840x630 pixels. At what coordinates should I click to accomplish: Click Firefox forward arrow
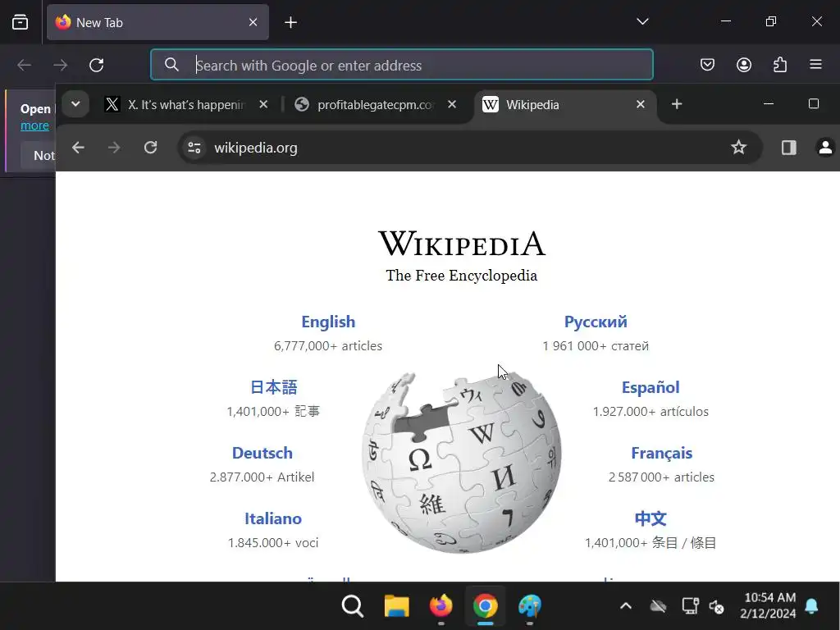[x=61, y=66]
